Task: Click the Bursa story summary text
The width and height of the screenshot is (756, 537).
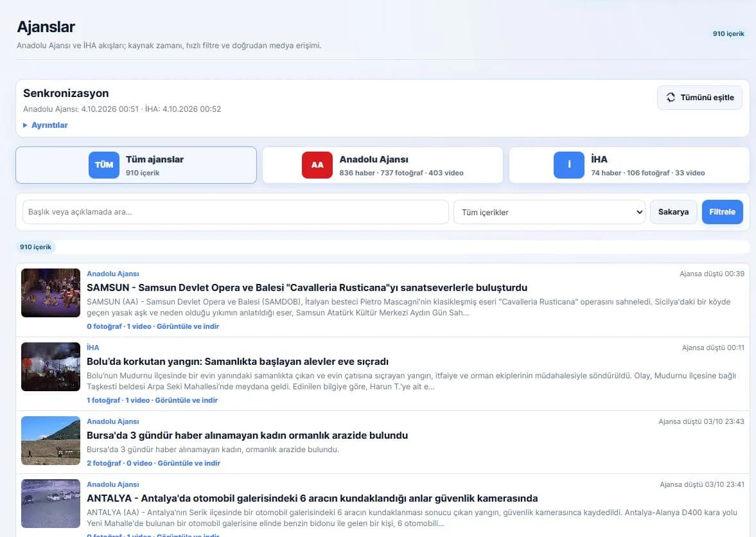Action: tap(213, 449)
